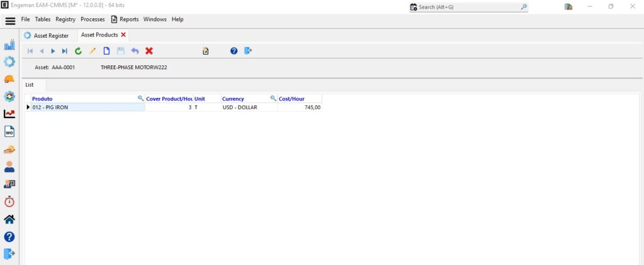Open the Registry menu
The width and height of the screenshot is (644, 265).
click(65, 19)
